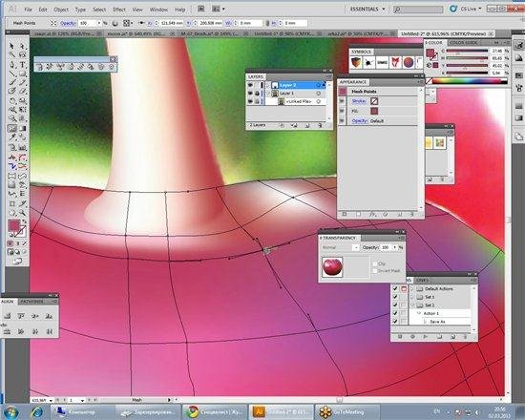Toggle Fill visibility eye in Appearance panel
The height and width of the screenshot is (420, 525).
pyautogui.click(x=342, y=111)
